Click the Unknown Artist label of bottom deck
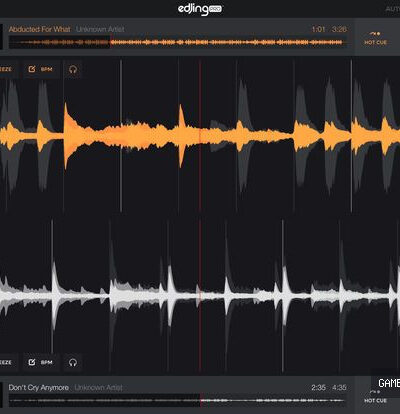Viewport: 400px width, 414px height. [x=98, y=388]
